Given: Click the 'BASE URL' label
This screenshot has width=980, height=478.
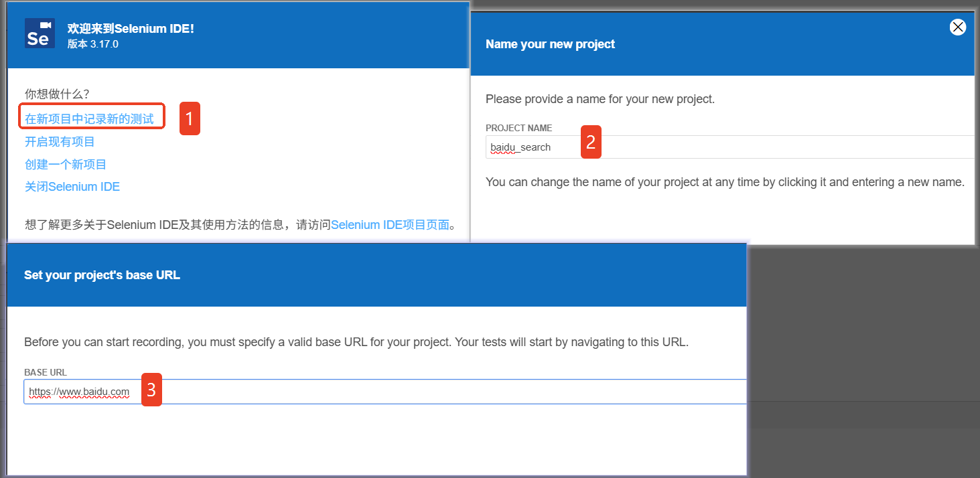Looking at the screenshot, I should 46,372.
